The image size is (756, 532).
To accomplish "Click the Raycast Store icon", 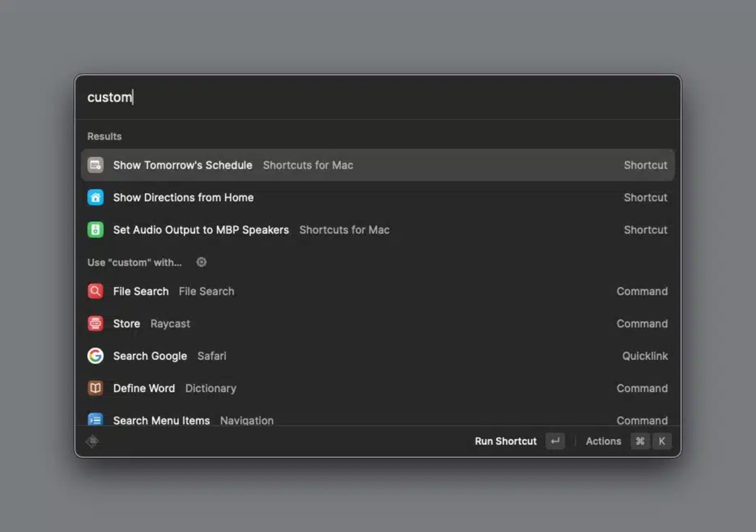I will [96, 324].
